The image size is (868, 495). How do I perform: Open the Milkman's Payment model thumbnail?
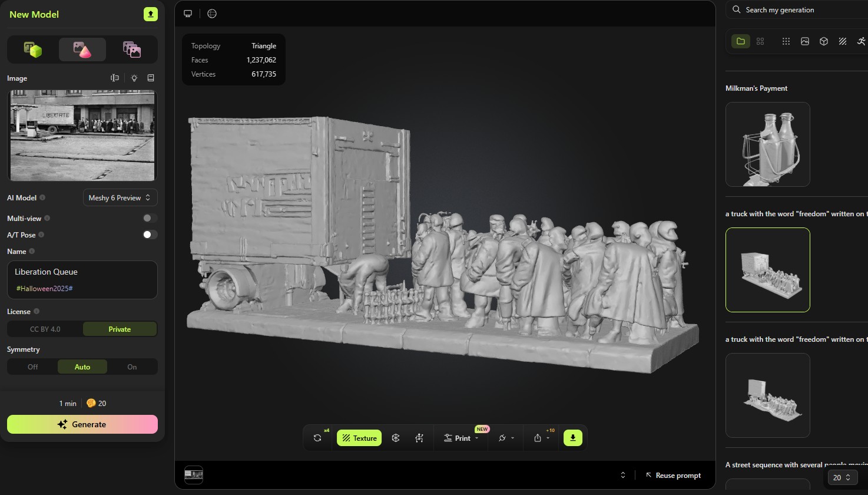[767, 144]
